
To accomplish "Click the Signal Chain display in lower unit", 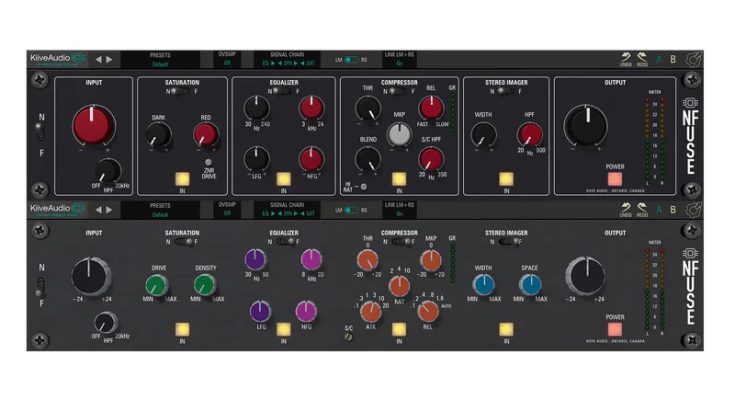I will 288,210.
